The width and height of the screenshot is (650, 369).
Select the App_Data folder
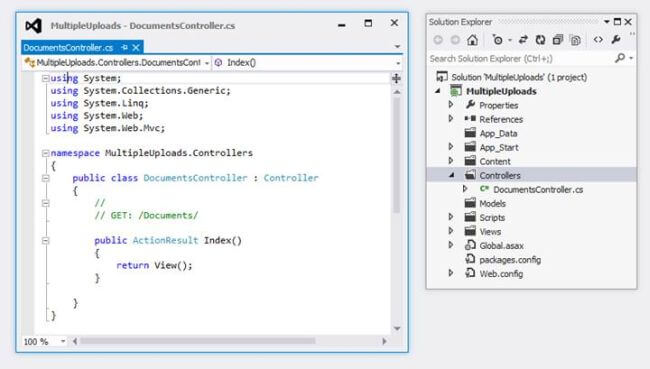(498, 134)
